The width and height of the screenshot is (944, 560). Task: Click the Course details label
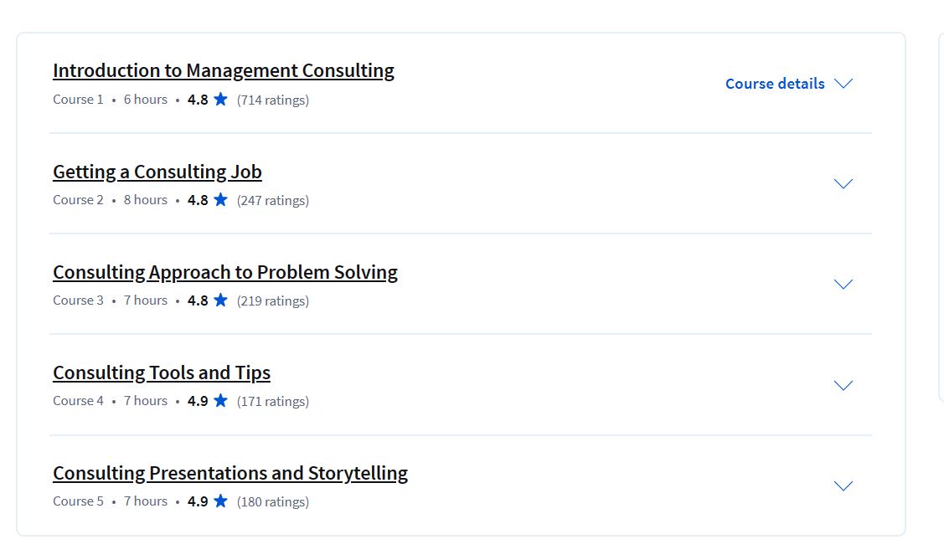tap(775, 84)
